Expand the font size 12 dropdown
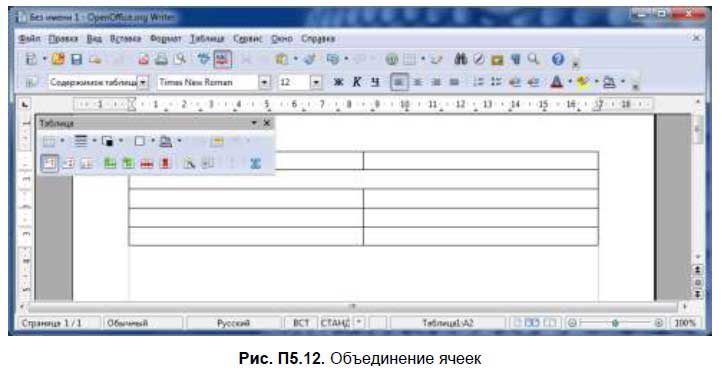 (x=316, y=82)
